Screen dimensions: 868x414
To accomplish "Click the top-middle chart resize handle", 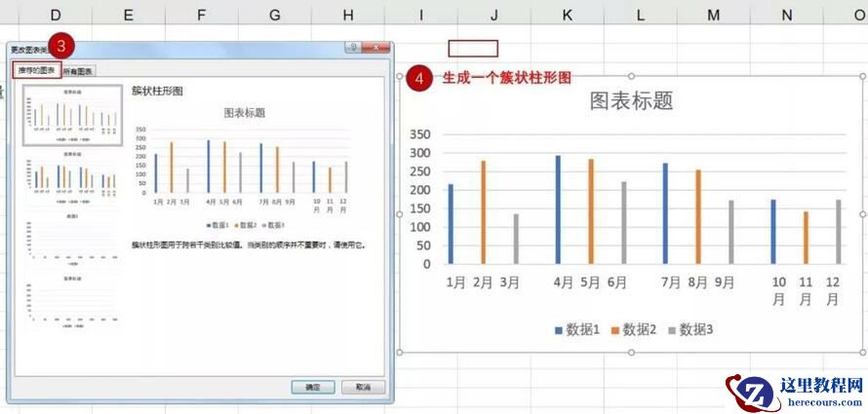I will pos(631,76).
